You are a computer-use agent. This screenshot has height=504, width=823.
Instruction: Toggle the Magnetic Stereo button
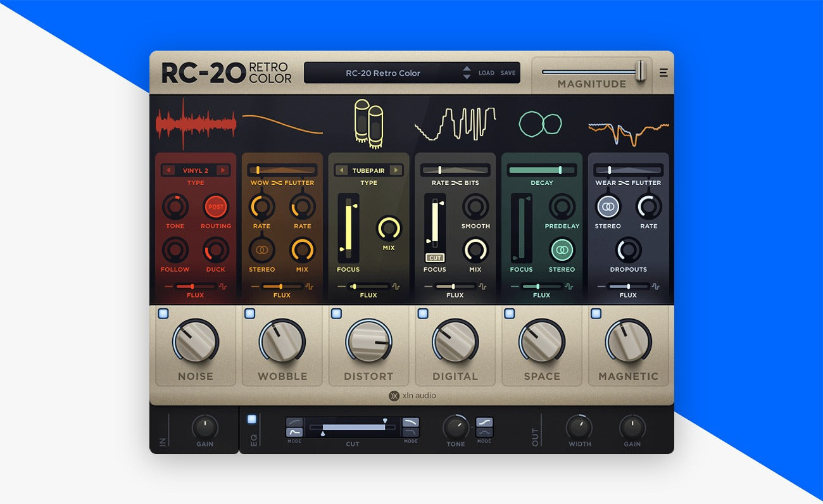(x=608, y=207)
